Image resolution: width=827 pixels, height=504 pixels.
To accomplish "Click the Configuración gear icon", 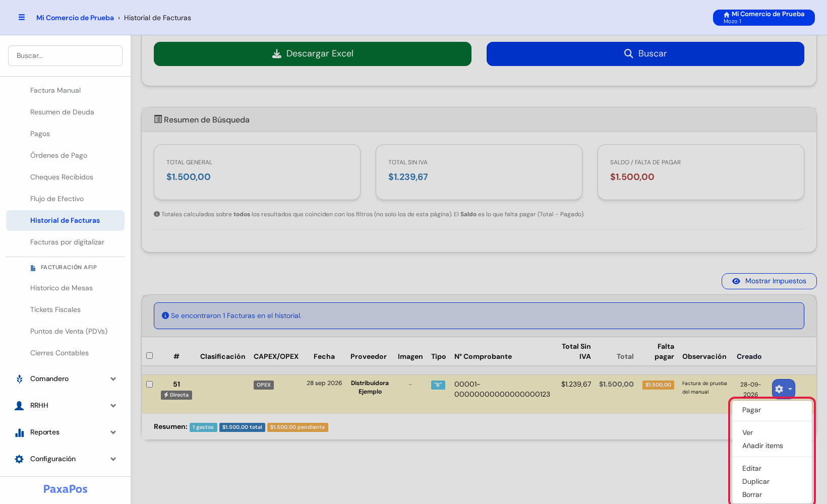I will (19, 459).
